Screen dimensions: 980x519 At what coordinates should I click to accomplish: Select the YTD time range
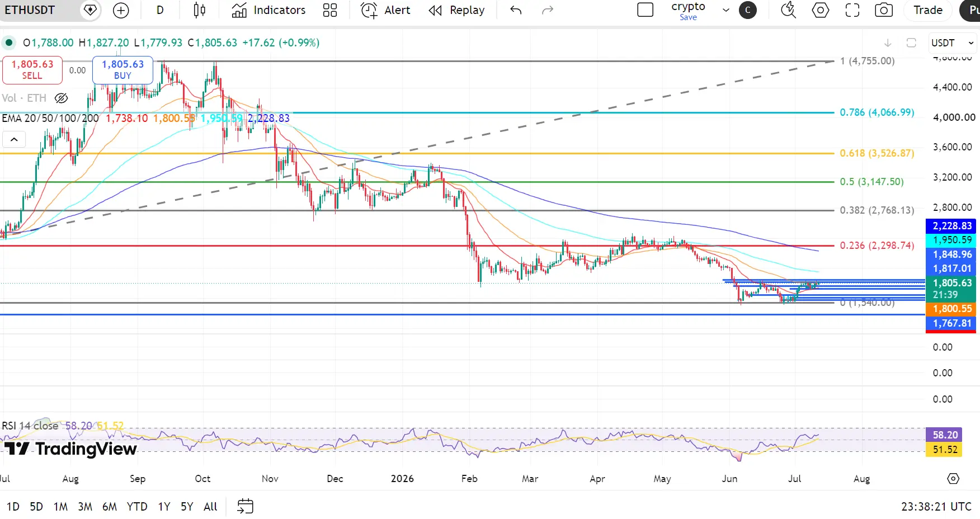pyautogui.click(x=137, y=507)
